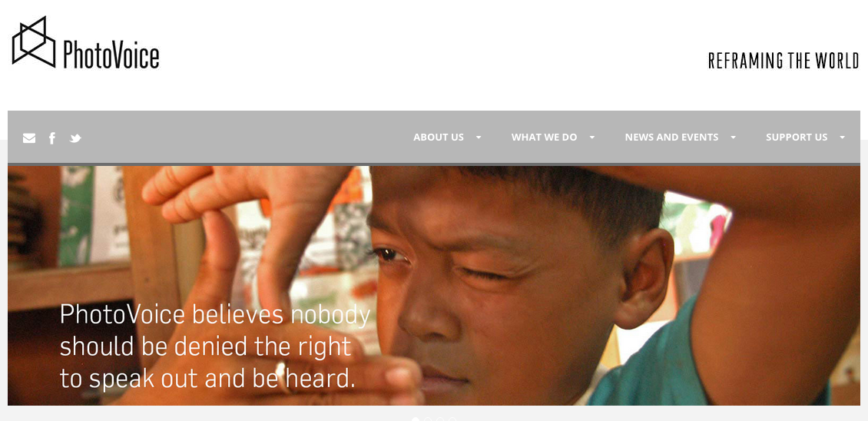
Task: Click the geometric PhotoVoice logo icon
Action: tap(34, 42)
